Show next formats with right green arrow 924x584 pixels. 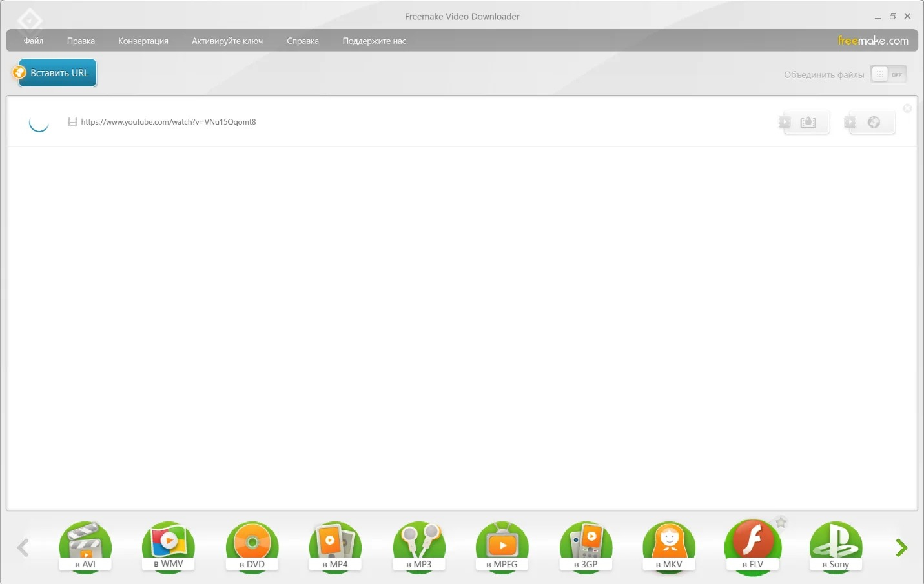[x=902, y=548]
